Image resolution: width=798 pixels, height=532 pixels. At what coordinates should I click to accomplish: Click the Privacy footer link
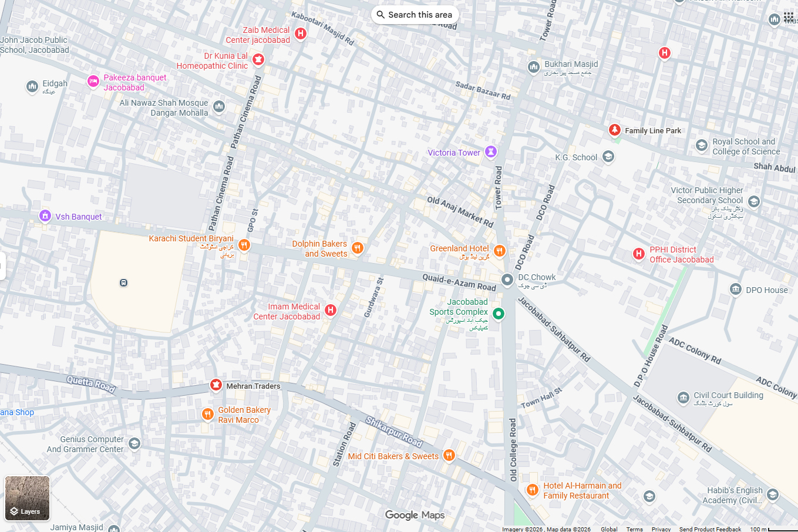(x=661, y=529)
